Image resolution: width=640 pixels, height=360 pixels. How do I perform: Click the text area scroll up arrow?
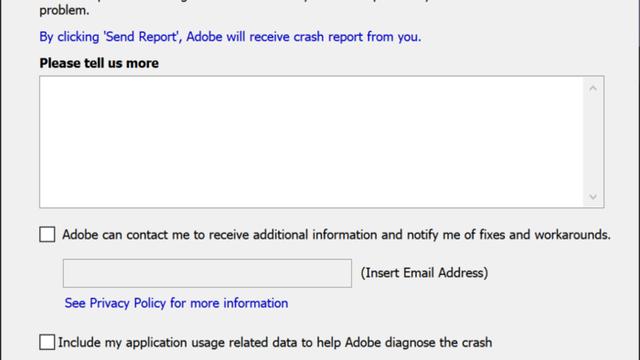[593, 88]
